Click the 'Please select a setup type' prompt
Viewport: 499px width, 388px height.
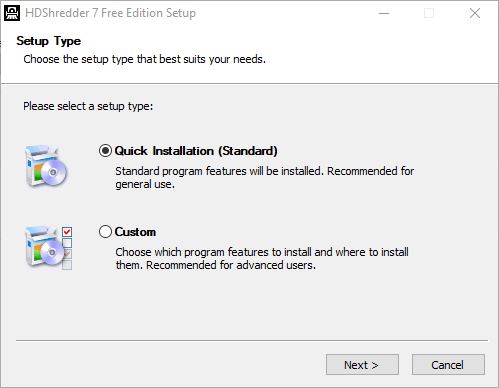pos(88,106)
